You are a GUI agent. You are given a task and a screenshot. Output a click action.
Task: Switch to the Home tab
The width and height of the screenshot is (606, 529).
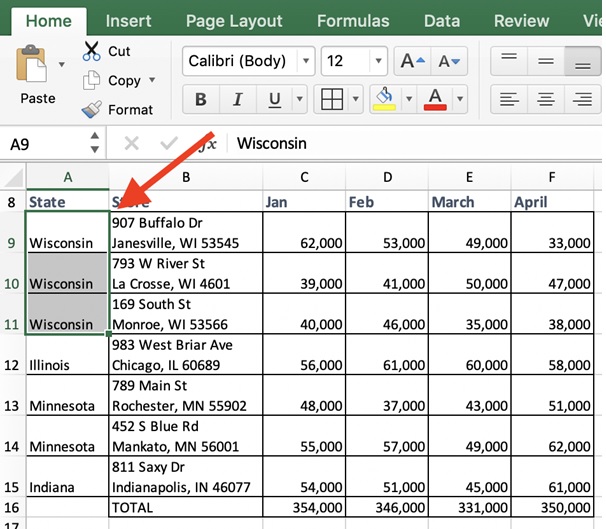(49, 21)
